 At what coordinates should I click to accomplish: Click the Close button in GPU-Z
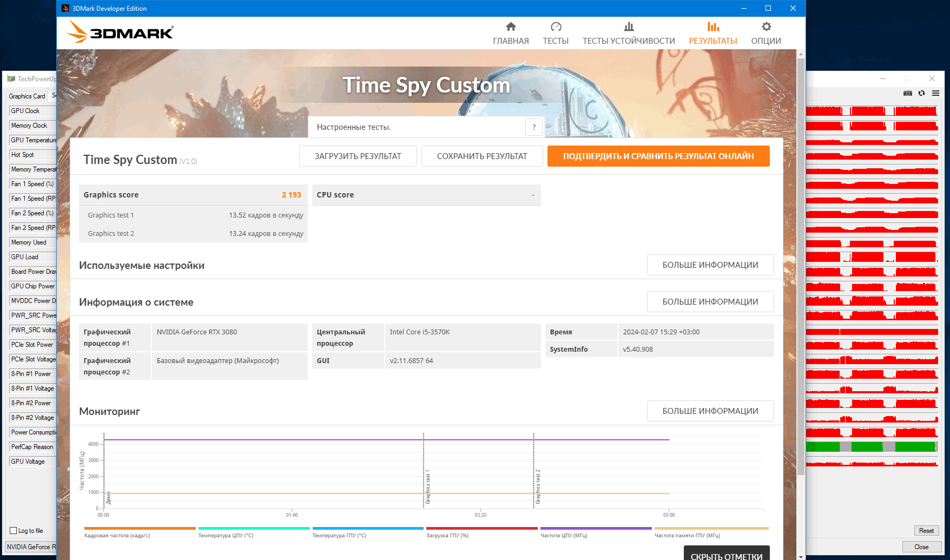coord(921,547)
